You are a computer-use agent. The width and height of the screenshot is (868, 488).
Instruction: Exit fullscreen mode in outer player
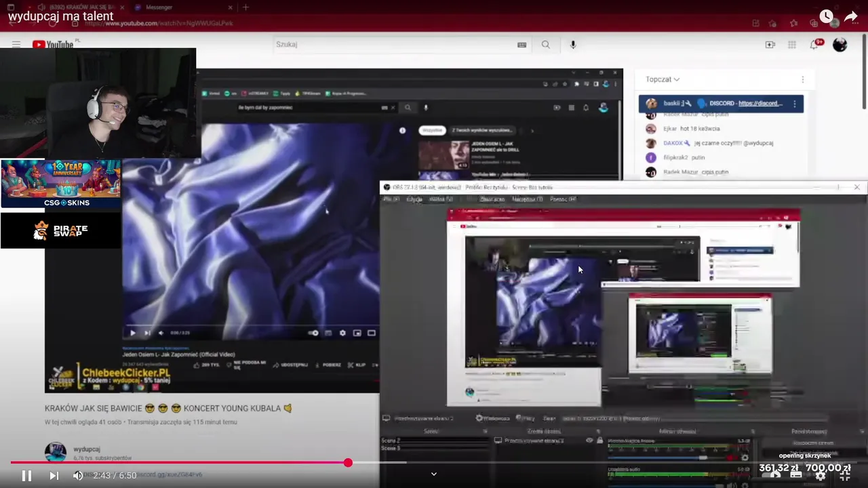(x=845, y=476)
